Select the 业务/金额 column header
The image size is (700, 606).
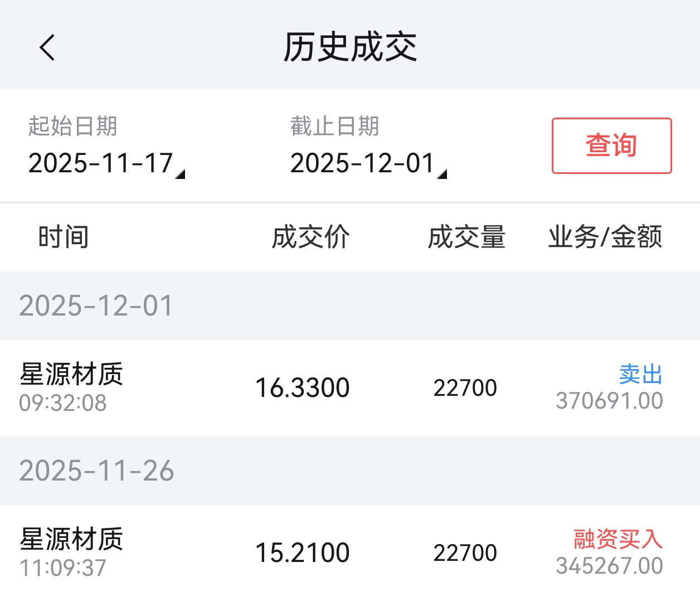[605, 237]
